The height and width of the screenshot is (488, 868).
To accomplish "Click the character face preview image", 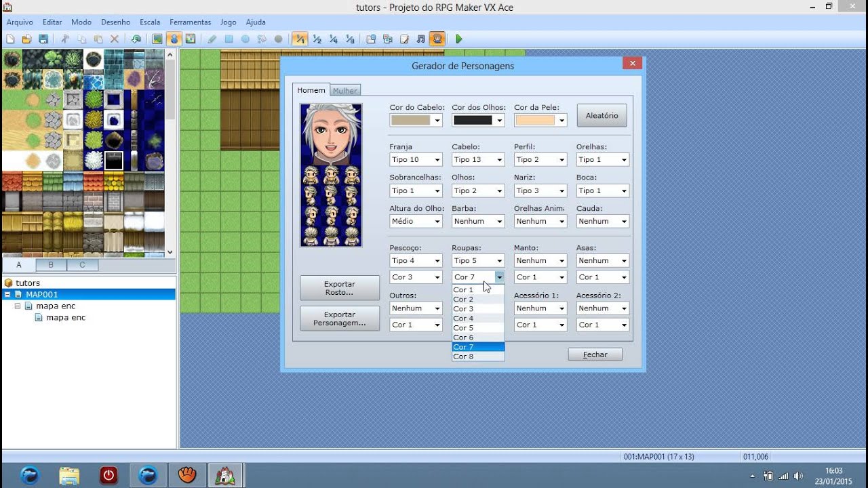I will (331, 135).
